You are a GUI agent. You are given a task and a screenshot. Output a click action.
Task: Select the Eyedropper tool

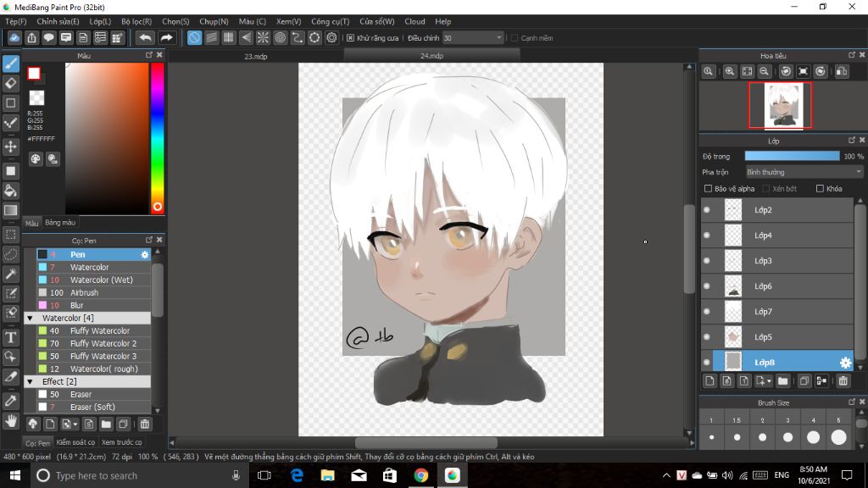[x=10, y=401]
